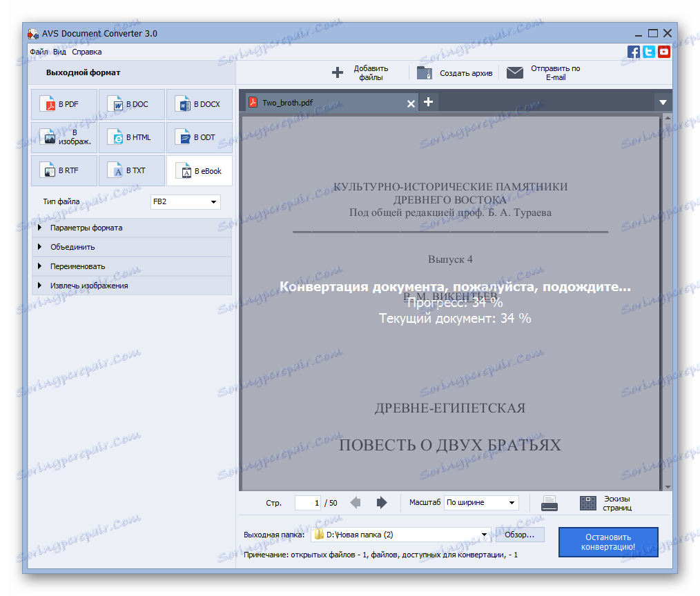
Task: Close the Two_broth.pdf tab
Action: 411,104
